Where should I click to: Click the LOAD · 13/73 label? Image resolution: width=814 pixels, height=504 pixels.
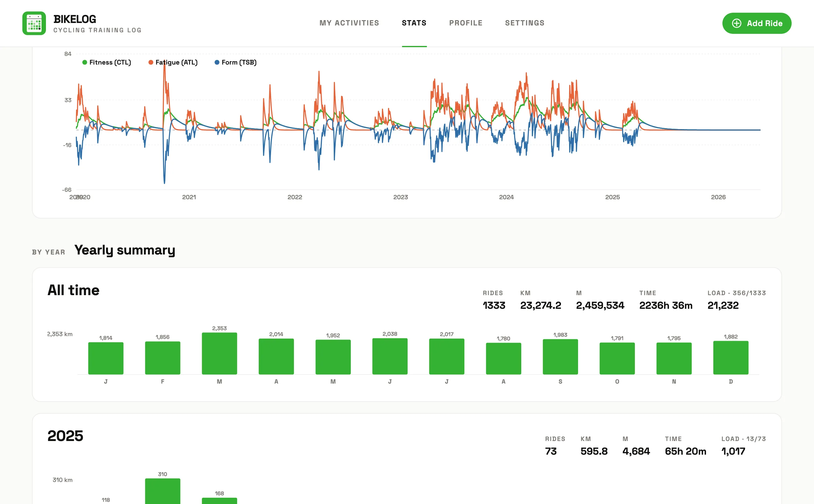tap(744, 439)
